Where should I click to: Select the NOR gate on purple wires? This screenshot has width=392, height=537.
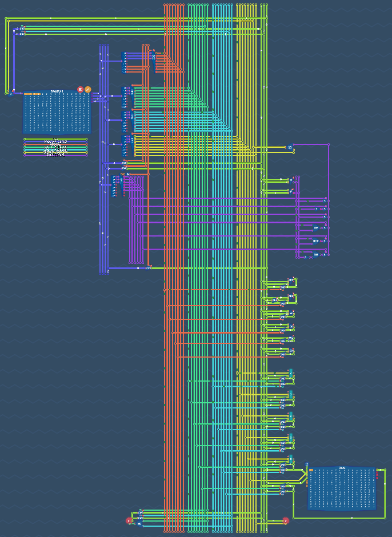315,241
